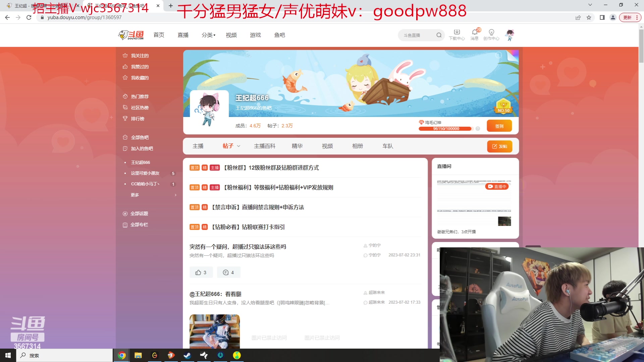Open comments icon showing 4
Screen dimensions: 644x362
(228, 273)
